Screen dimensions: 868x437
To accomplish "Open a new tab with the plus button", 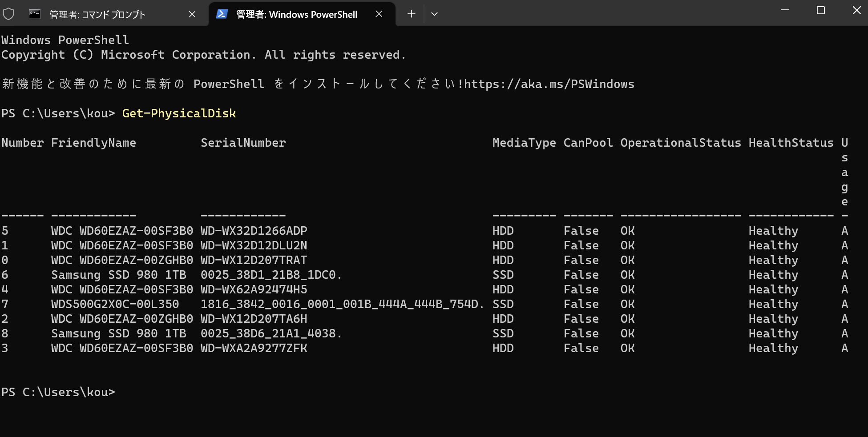I will pos(411,14).
